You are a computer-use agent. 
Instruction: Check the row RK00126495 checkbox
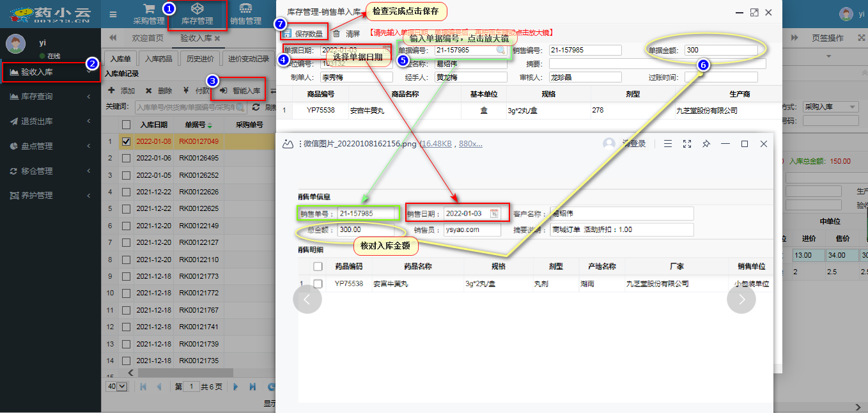127,158
